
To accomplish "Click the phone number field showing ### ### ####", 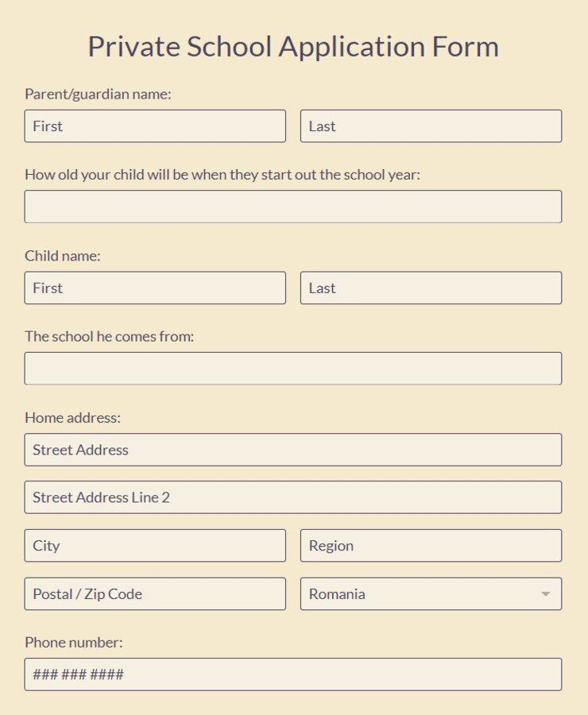I will coord(292,674).
